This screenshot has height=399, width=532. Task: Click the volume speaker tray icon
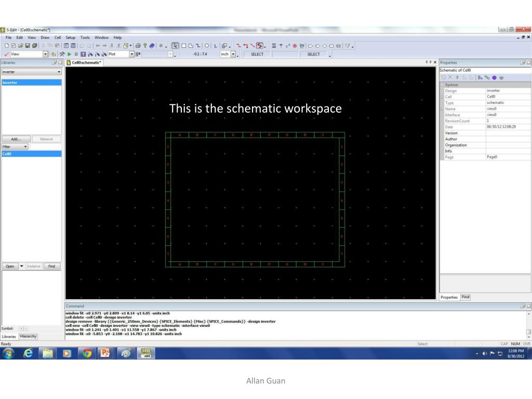[x=485, y=353]
